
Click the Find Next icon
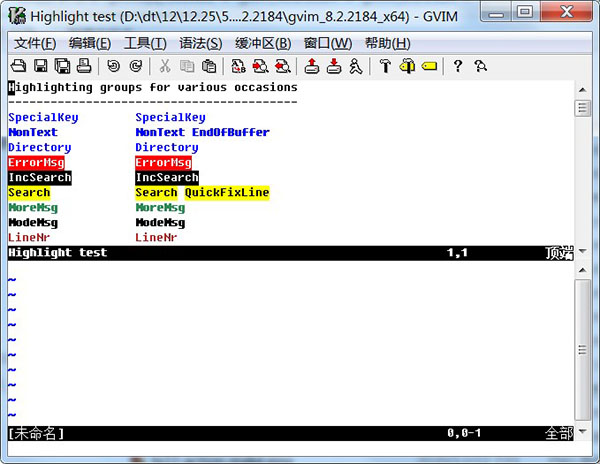[261, 66]
